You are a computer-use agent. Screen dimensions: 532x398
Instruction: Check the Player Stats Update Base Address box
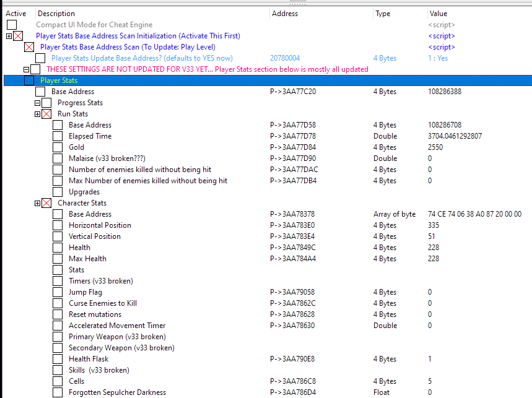40,58
